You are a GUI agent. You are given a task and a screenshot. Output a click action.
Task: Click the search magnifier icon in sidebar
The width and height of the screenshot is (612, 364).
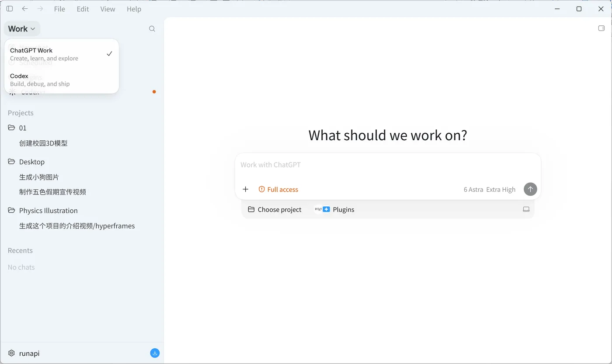click(x=152, y=29)
